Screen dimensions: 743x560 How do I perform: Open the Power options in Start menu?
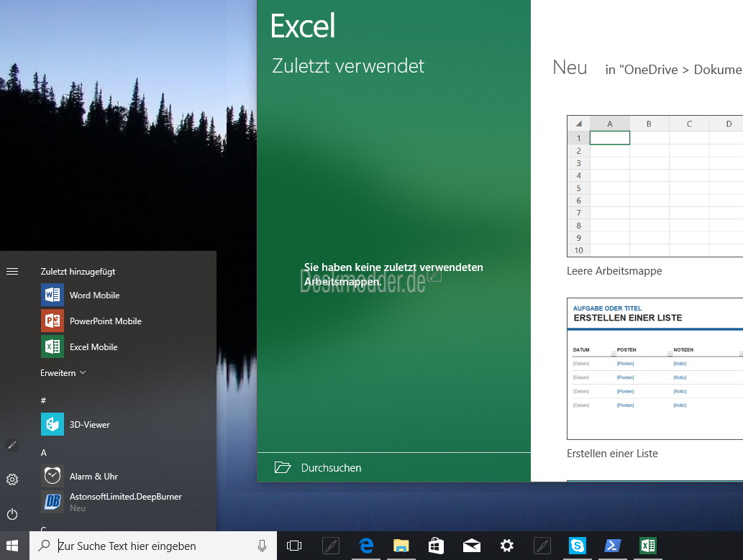pos(12,514)
